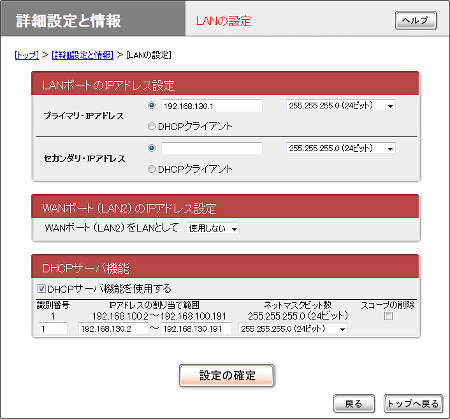Select primary DHCPクライアント radio button
Viewport: 450px width, 419px height.
tap(152, 126)
